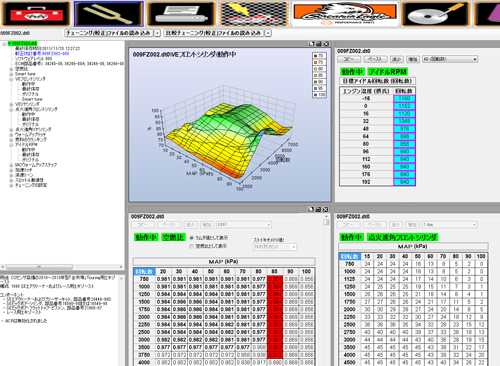
Task: Select 点火進角フロントシリンダ in the tree
Action: [36, 109]
